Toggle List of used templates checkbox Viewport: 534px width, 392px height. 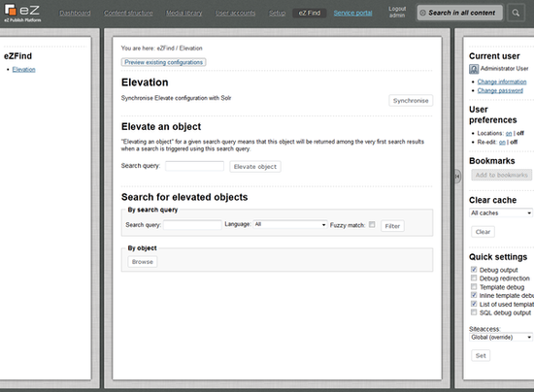pyautogui.click(x=474, y=304)
